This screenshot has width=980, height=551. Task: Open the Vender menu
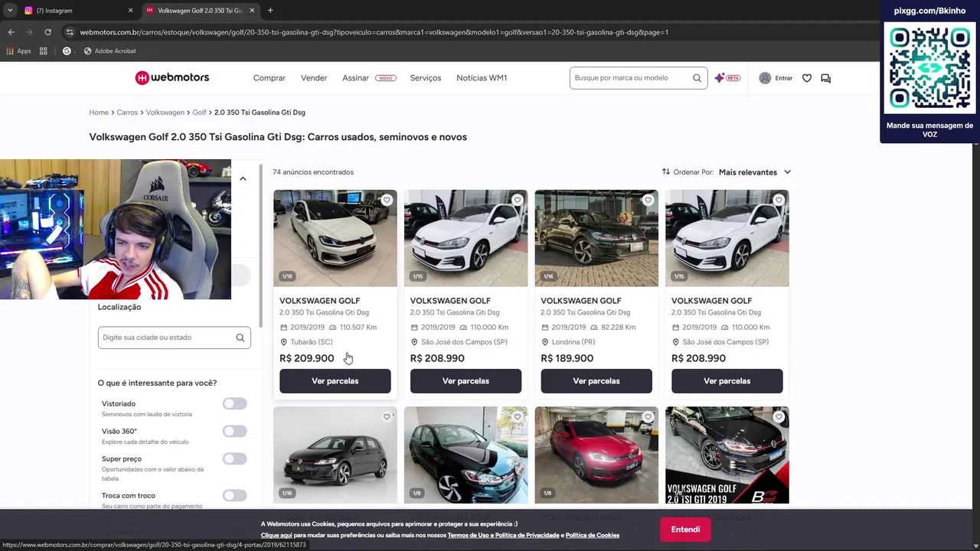(314, 78)
